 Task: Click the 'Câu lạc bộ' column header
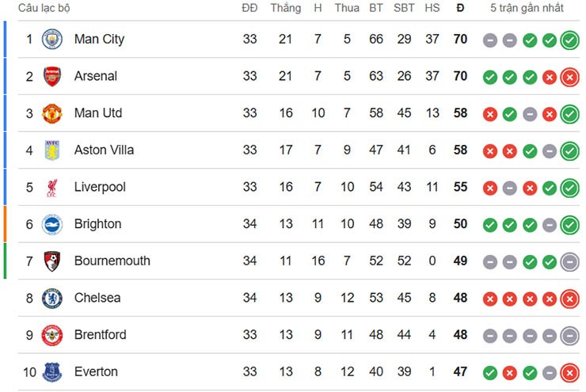[44, 9]
